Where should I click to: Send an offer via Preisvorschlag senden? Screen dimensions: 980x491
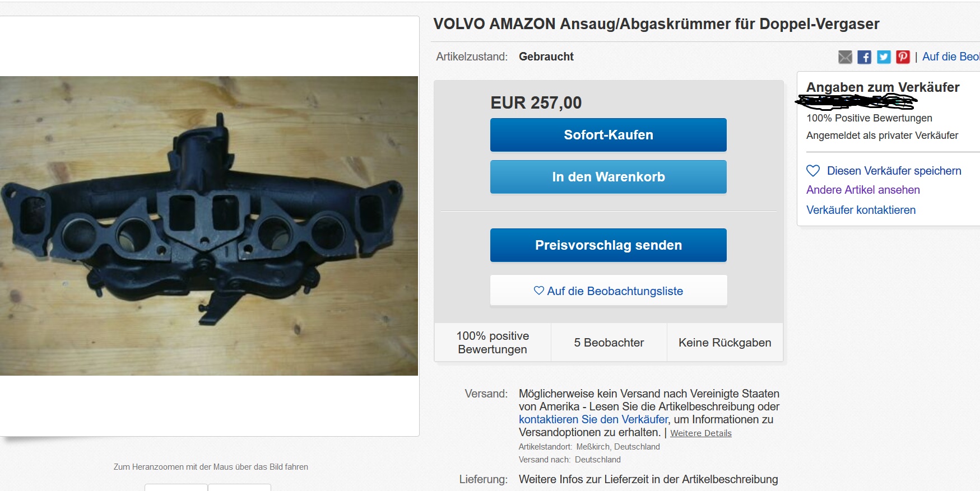coord(608,245)
